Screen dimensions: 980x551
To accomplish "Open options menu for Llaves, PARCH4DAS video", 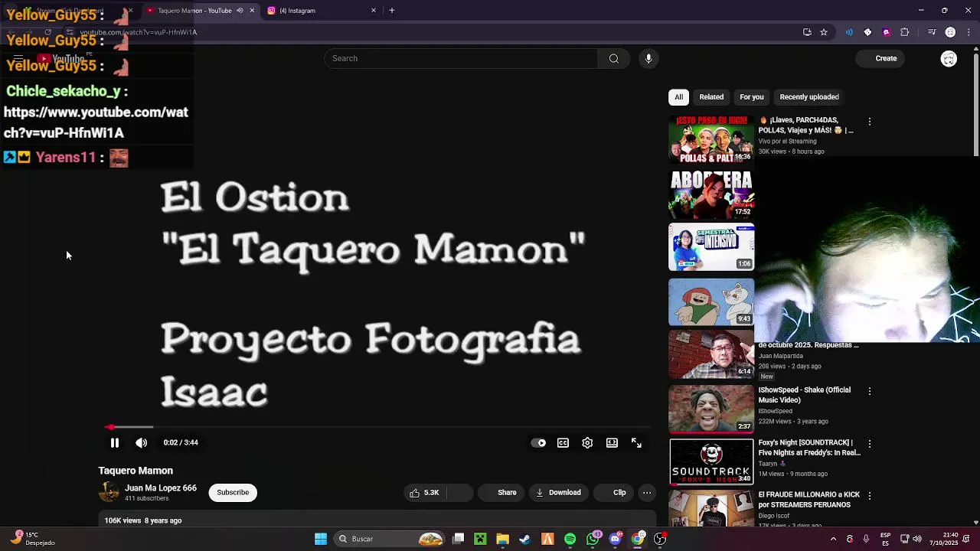I will pos(869,122).
